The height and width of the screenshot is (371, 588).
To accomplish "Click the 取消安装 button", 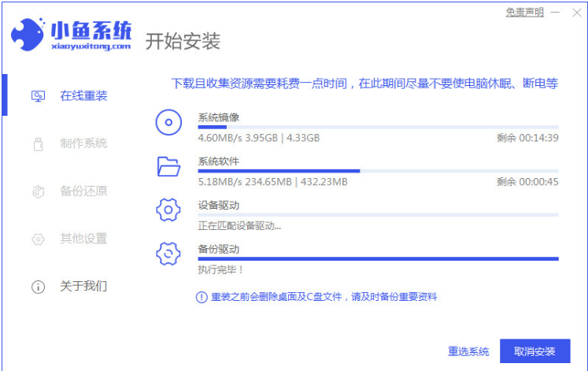I will click(x=534, y=351).
